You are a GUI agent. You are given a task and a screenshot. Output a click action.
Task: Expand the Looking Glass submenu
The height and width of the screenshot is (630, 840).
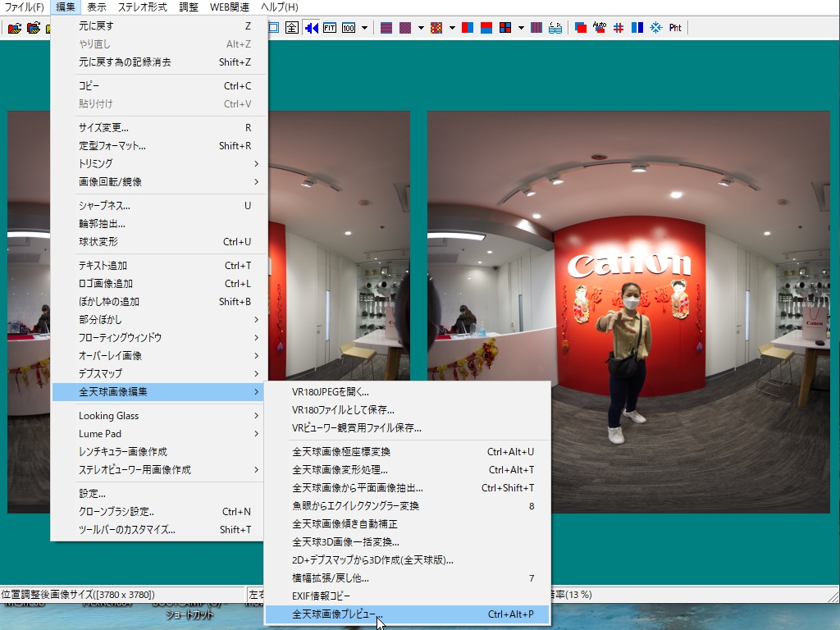point(159,416)
